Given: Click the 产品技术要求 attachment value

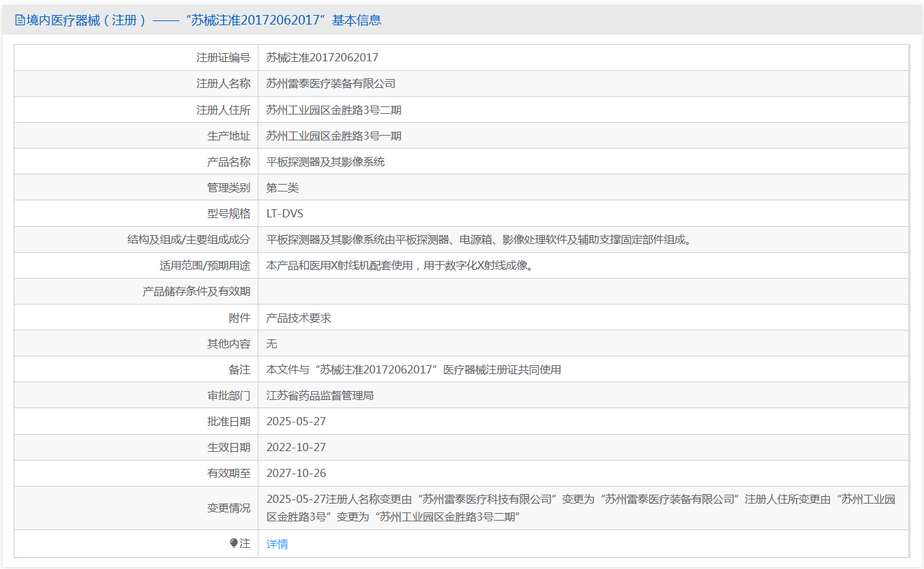Looking at the screenshot, I should [x=299, y=318].
